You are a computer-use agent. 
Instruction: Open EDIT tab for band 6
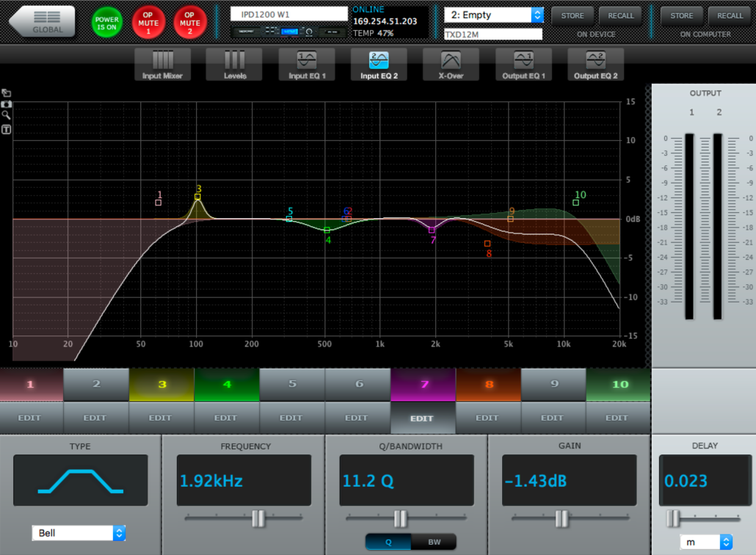357,418
